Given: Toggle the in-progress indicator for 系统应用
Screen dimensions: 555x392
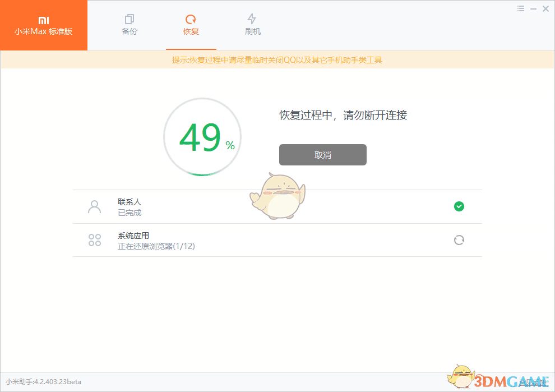Looking at the screenshot, I should pyautogui.click(x=459, y=240).
